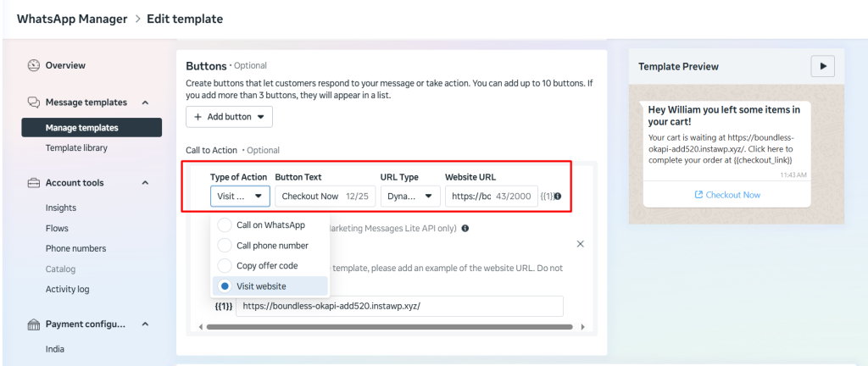Expand the Add button dropdown
The width and height of the screenshot is (868, 366).
[x=229, y=117]
